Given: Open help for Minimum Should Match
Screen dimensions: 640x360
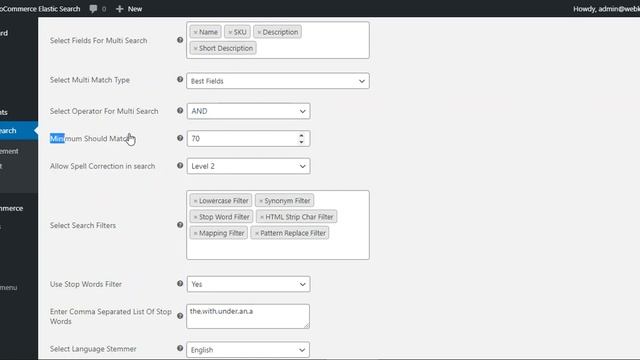Looking at the screenshot, I should click(180, 138).
